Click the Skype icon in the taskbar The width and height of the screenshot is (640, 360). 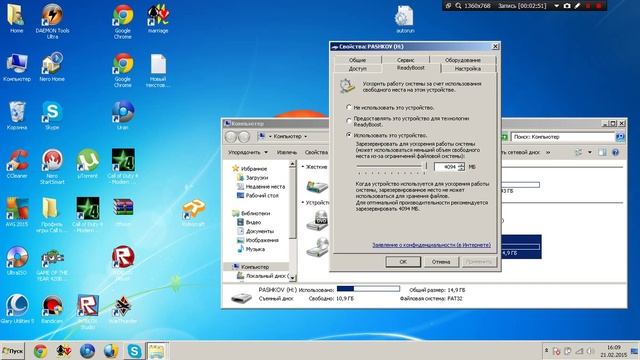tap(134, 351)
